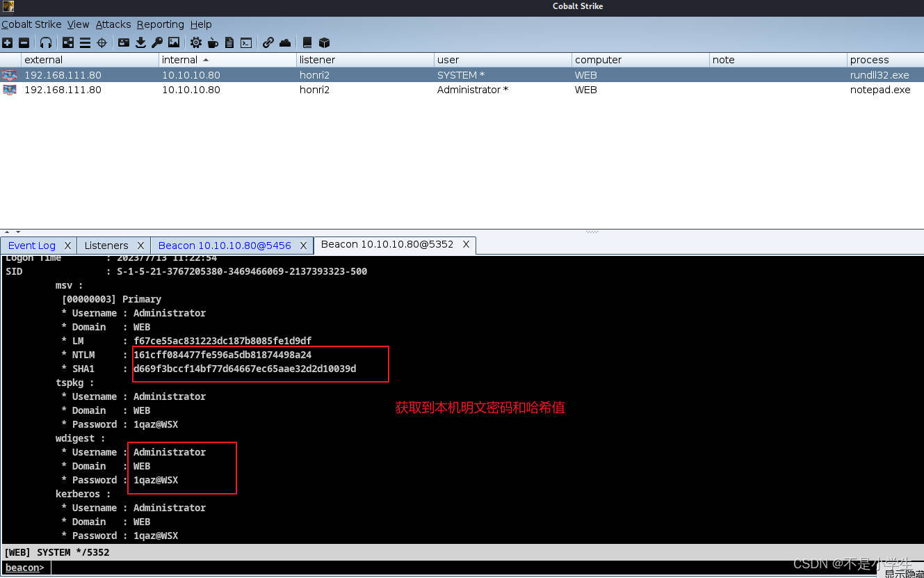This screenshot has height=578, width=924.
Task: Click beacon command input field
Action: (487, 568)
